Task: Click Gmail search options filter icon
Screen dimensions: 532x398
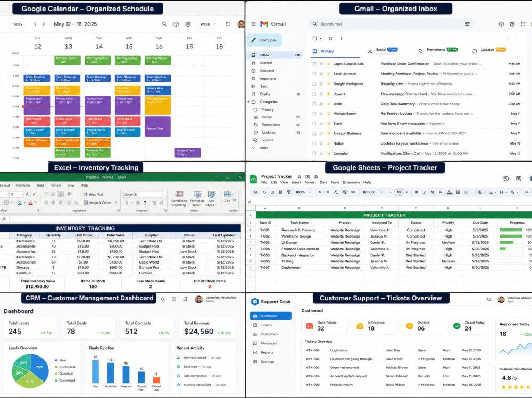Action: [x=467, y=24]
